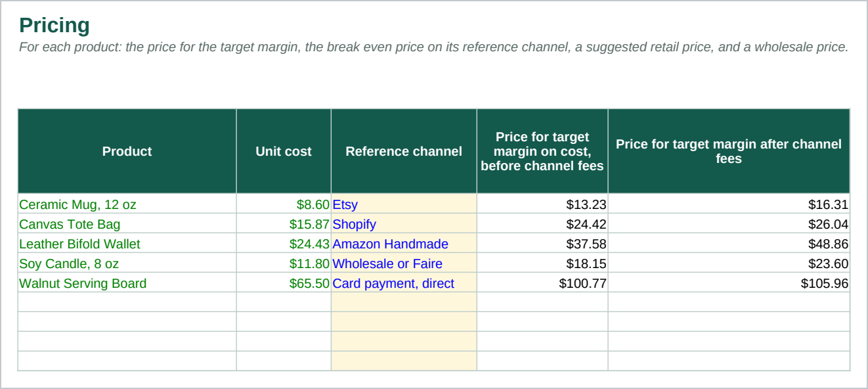Select the $105.96 after-fees price cell
The image size is (868, 389).
pos(729,283)
